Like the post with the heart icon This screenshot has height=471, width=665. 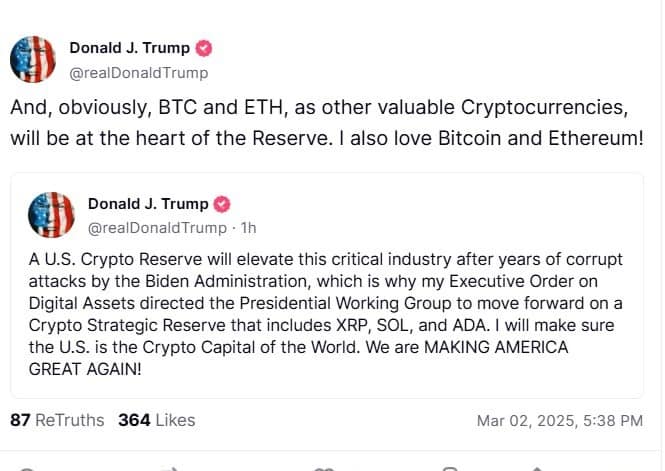click(322, 467)
